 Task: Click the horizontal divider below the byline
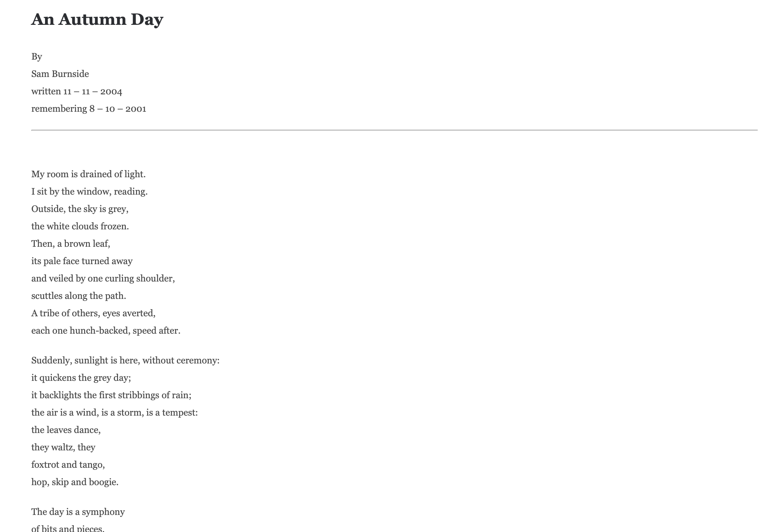[x=394, y=130]
